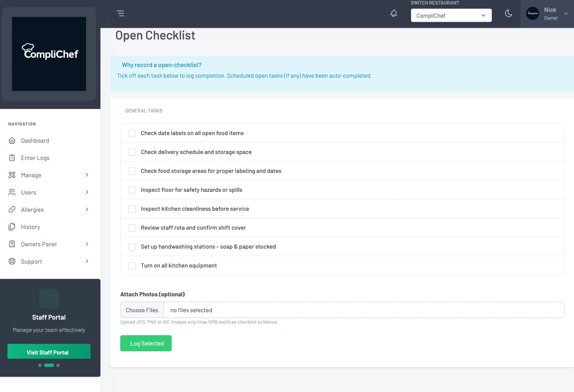The image size is (574, 392).
Task: Tick 'Check delivery schedule and storage space'
Action: pyautogui.click(x=132, y=152)
